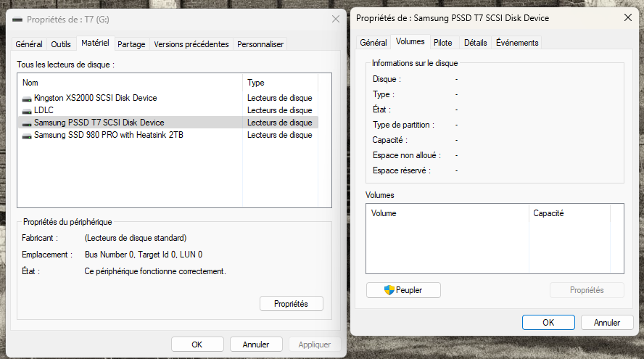Click greyed Propriétés button in Volumes tab
Image resolution: width=644 pixels, height=359 pixels.
pos(587,290)
